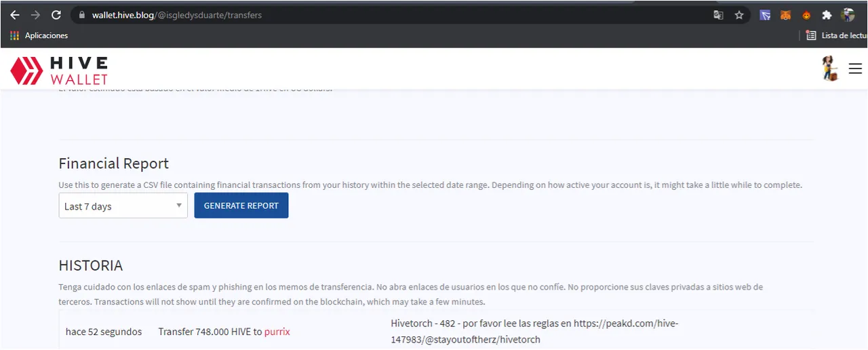Open Lista de lectura reading list

(x=837, y=35)
